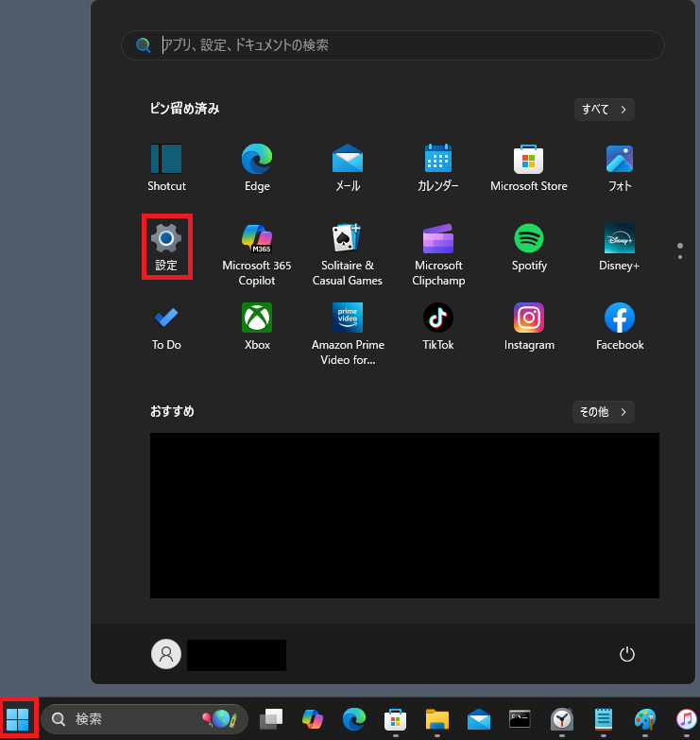Open the command prompt taskbar icon
The height and width of the screenshot is (740, 700).
[520, 719]
